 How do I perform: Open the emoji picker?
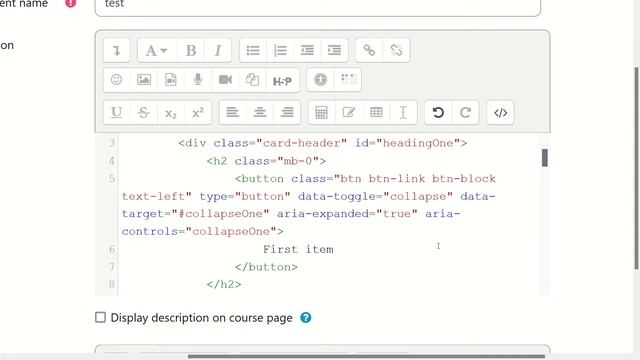pyautogui.click(x=116, y=80)
